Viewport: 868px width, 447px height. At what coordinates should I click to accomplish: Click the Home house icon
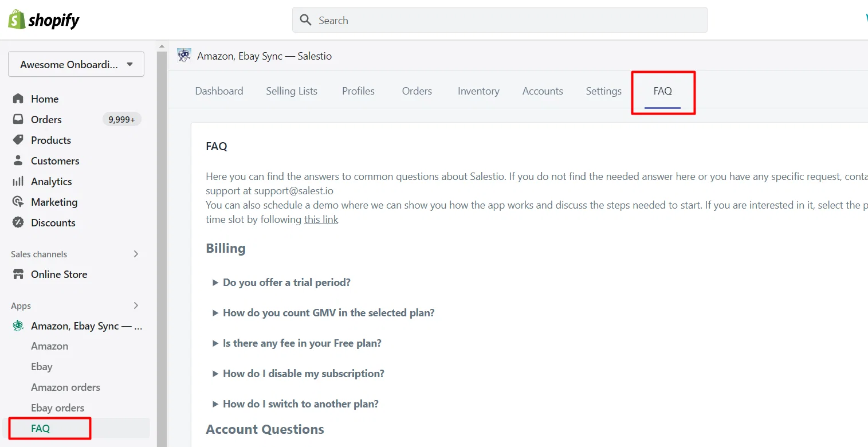18,99
